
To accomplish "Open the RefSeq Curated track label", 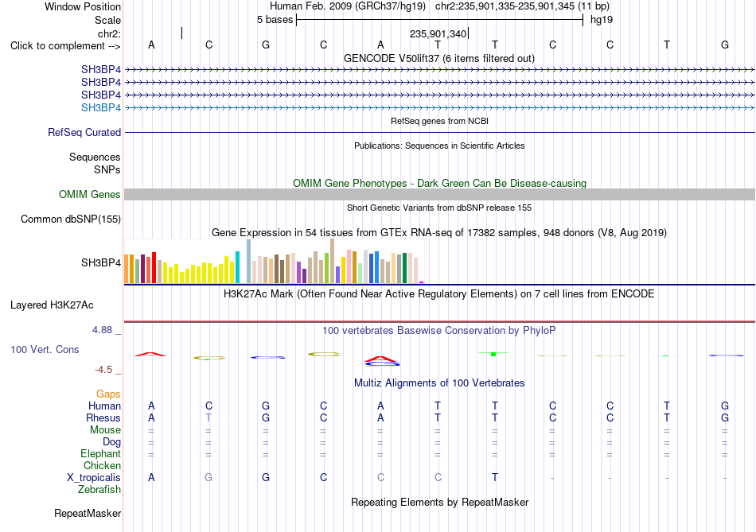I will coord(84,132).
